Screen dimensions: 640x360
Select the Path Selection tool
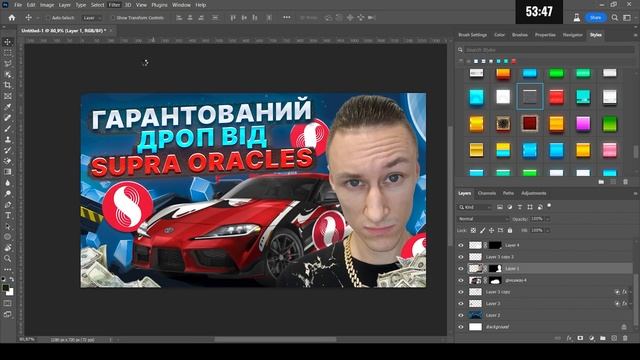8,226
